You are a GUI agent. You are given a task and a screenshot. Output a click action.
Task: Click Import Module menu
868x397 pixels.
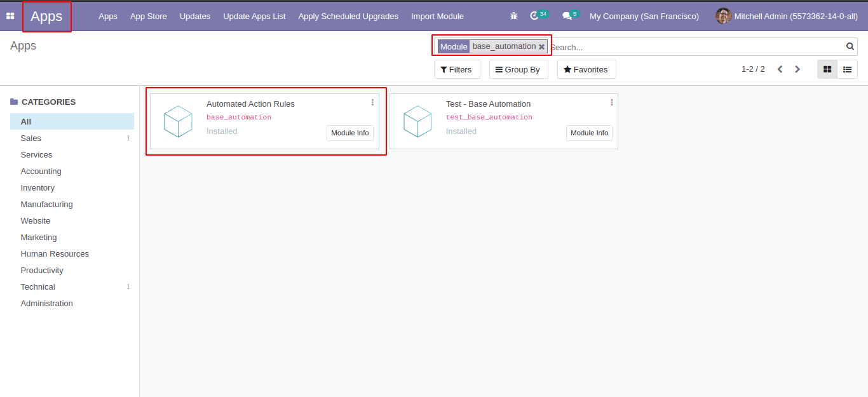click(x=437, y=16)
